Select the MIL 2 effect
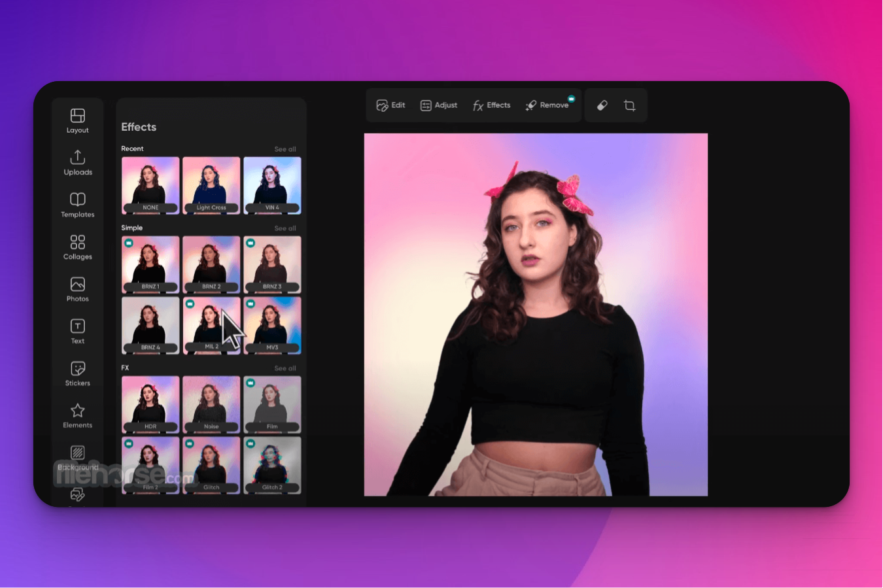The width and height of the screenshot is (883, 588). pos(211,326)
